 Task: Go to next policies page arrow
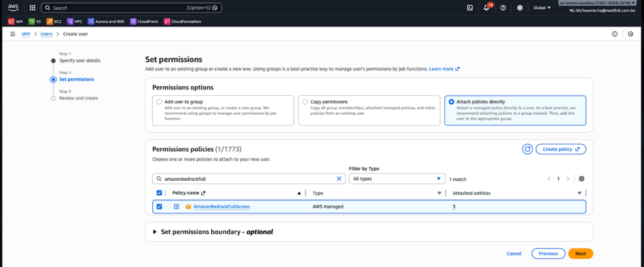[x=568, y=179]
